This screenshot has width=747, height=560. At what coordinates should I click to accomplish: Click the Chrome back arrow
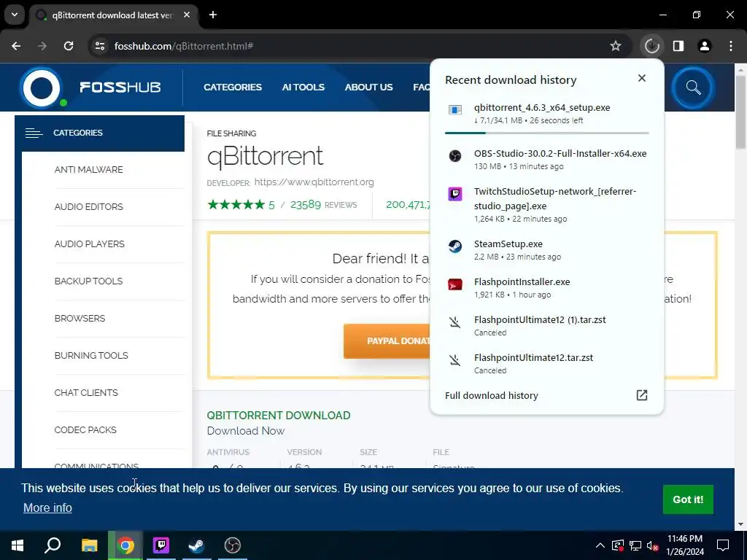(x=16, y=46)
